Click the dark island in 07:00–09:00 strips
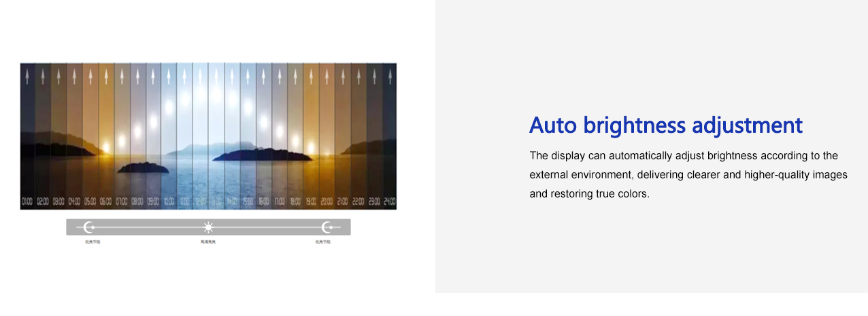Viewport: 868px width, 316px height. tap(143, 168)
